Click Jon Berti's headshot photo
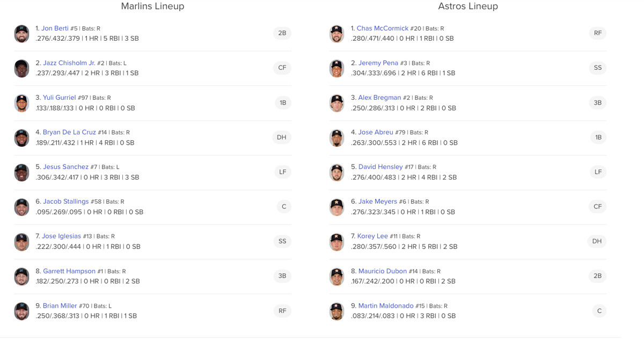This screenshot has width=644, height=343. 21,34
